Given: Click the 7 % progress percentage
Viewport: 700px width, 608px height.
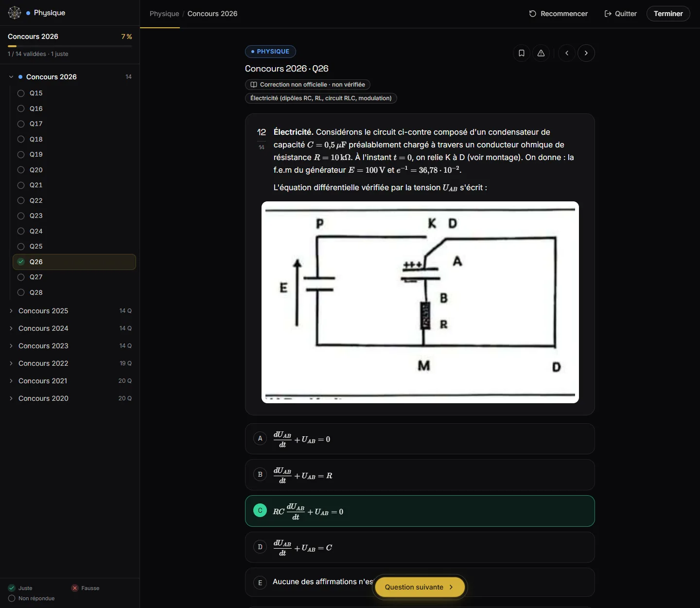Looking at the screenshot, I should coord(126,36).
